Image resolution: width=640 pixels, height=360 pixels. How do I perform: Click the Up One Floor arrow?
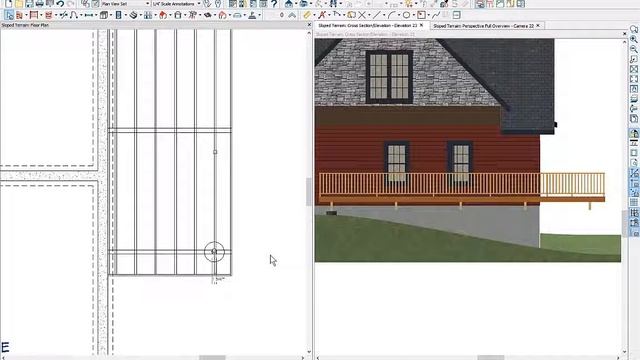point(292,16)
